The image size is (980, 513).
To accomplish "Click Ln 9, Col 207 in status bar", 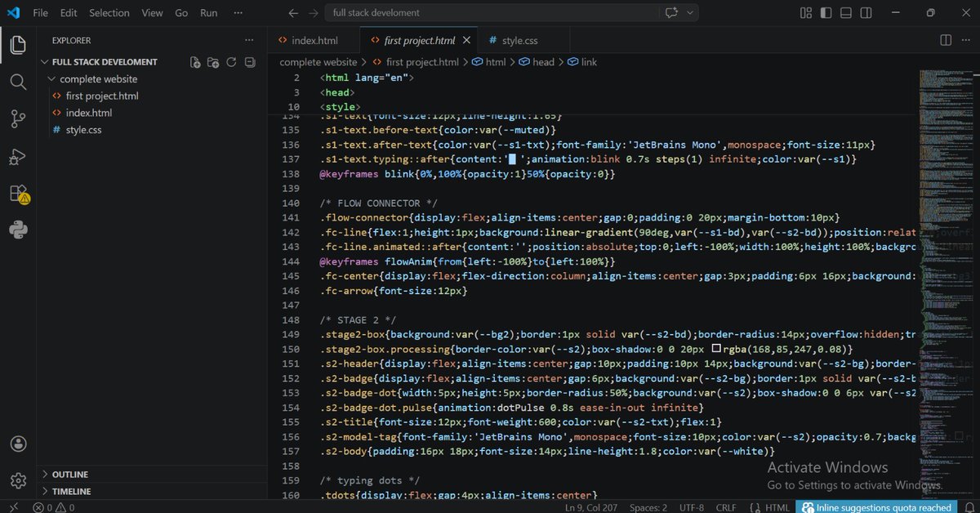I will (x=593, y=507).
